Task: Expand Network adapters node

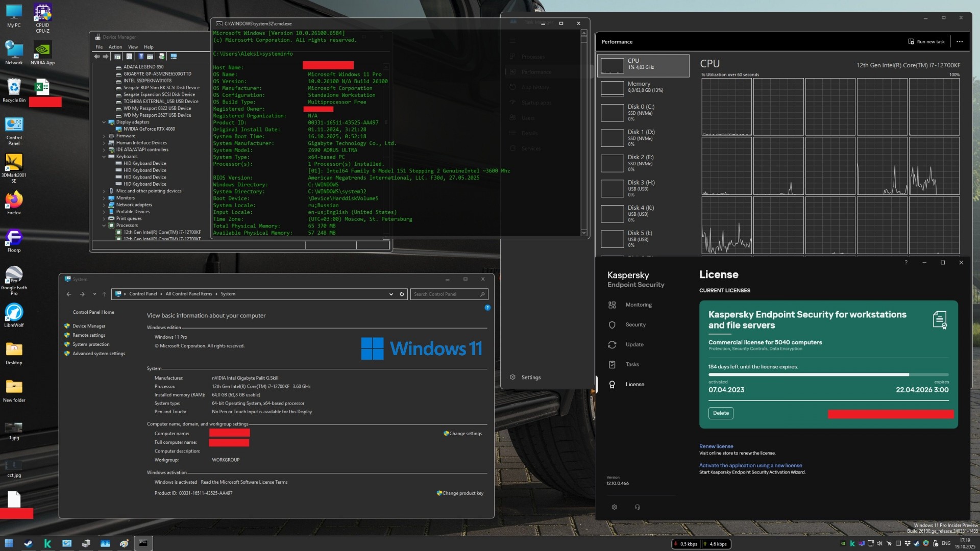Action: pos(104,205)
